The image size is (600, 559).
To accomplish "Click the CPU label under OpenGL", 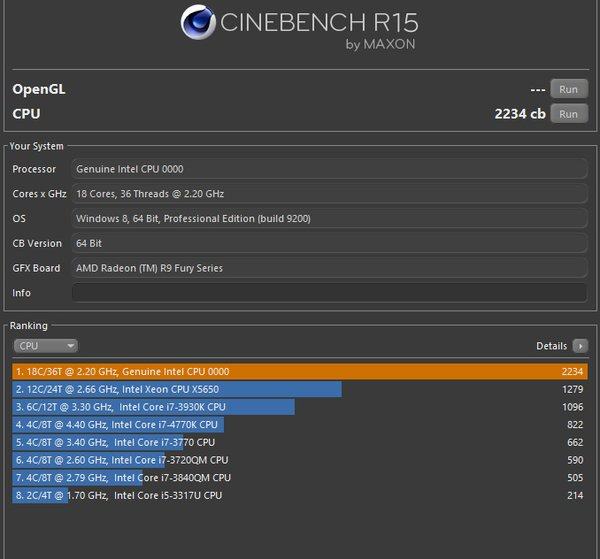I will [x=26, y=114].
